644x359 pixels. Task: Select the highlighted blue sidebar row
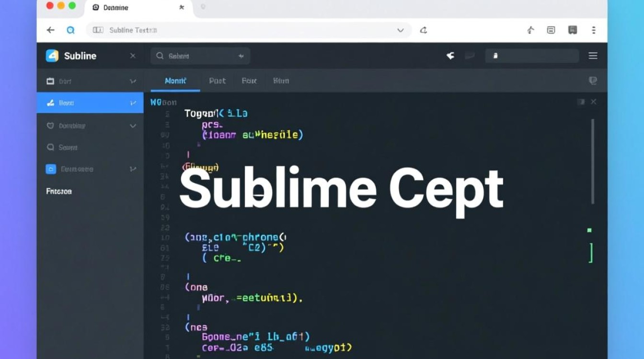coord(90,103)
